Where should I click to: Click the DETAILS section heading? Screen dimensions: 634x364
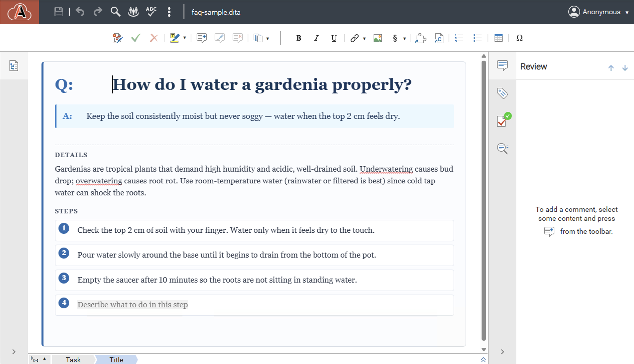pos(71,155)
